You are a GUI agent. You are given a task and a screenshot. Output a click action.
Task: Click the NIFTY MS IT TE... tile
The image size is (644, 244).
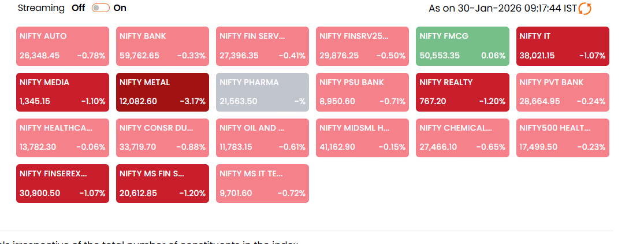tap(262, 183)
